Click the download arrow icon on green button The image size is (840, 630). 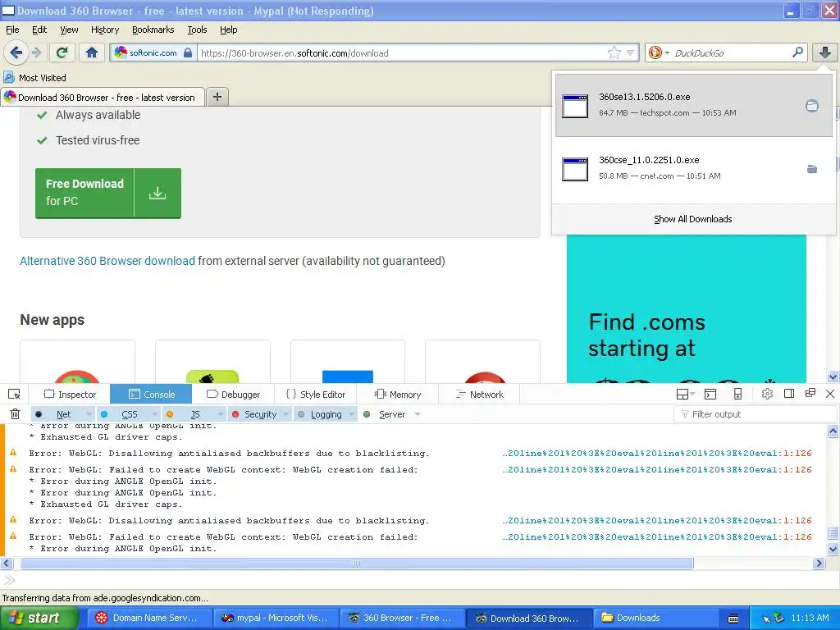pyautogui.click(x=157, y=194)
